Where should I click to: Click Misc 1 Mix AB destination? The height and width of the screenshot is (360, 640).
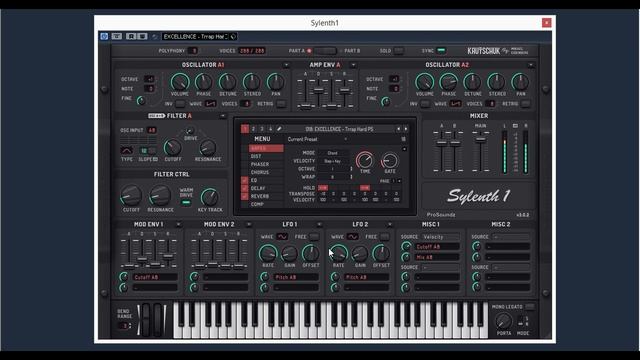tap(437, 257)
